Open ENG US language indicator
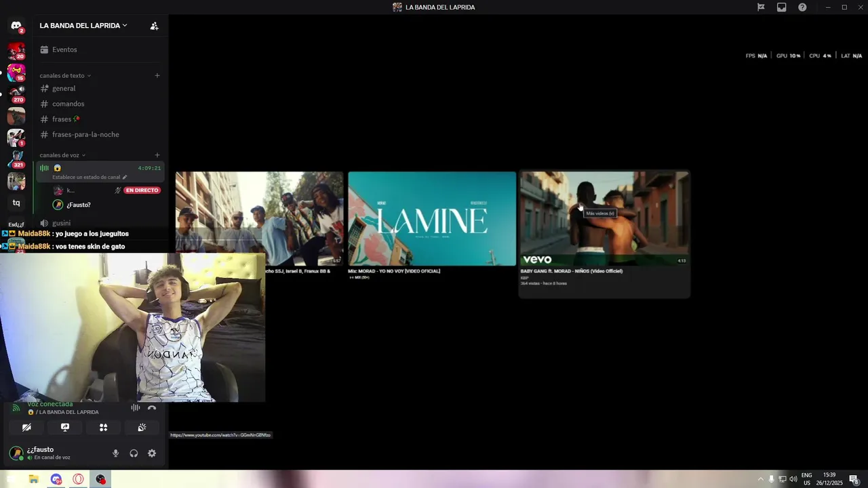 tap(807, 479)
